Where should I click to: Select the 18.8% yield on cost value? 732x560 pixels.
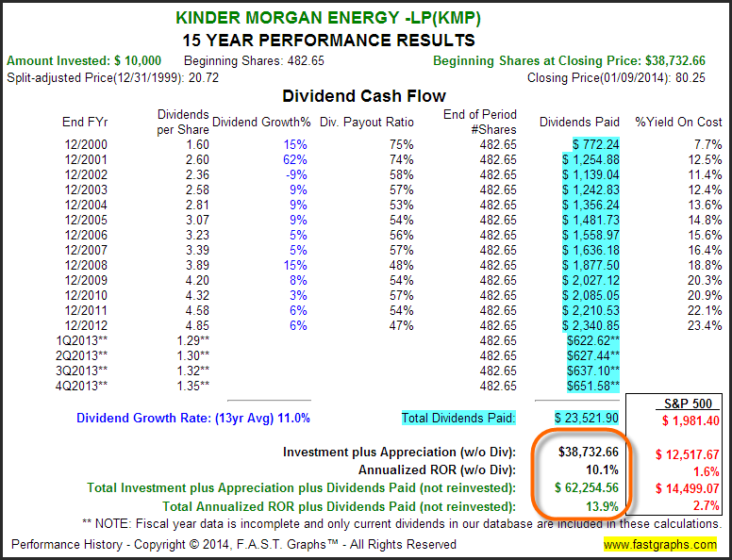[x=705, y=265]
